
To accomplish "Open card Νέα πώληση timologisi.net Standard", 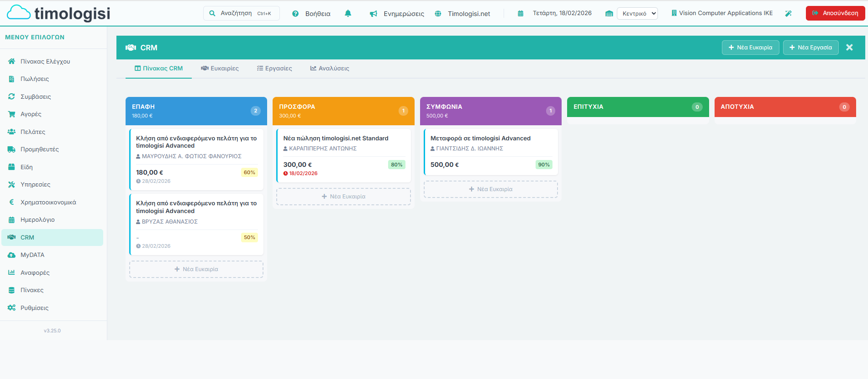I will click(x=344, y=155).
